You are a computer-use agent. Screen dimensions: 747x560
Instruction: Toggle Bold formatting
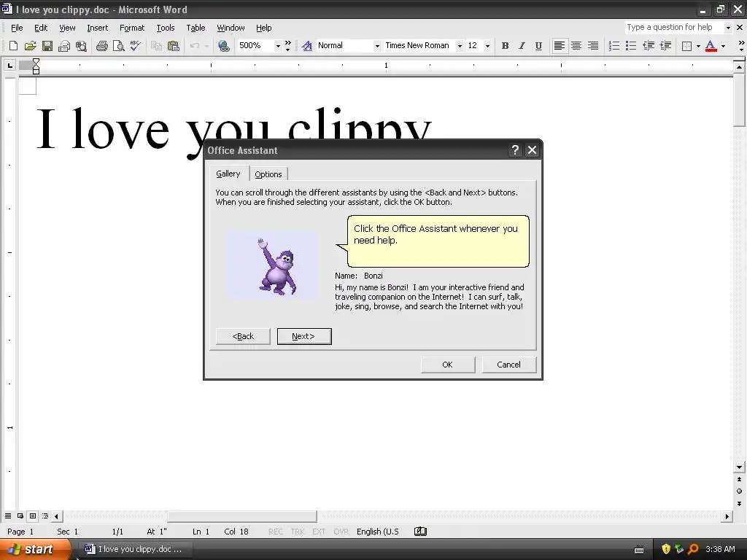point(505,46)
